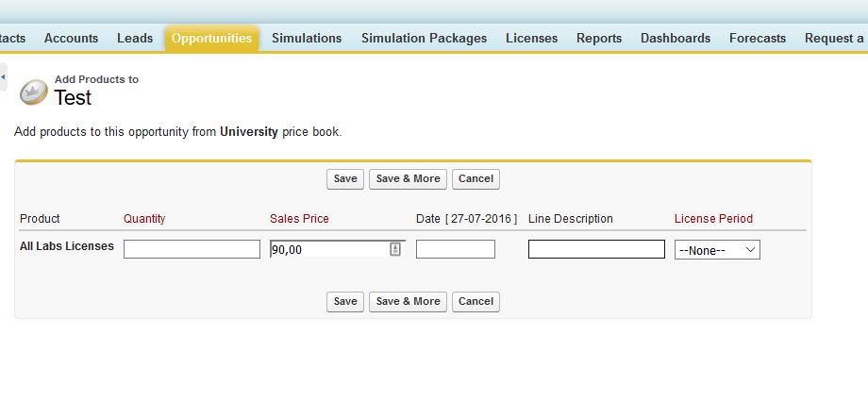Open the Reports tab
This screenshot has width=868, height=402.
[x=599, y=39]
